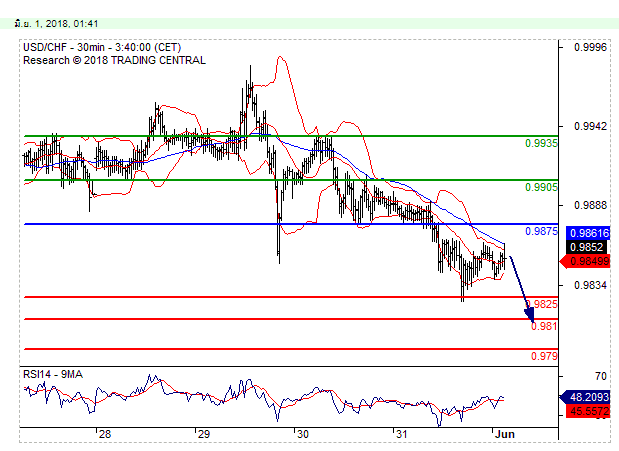
Task: Click the chart title 'USD/CHF - 30min - 3:40:00 (CET)'
Action: tap(102, 47)
